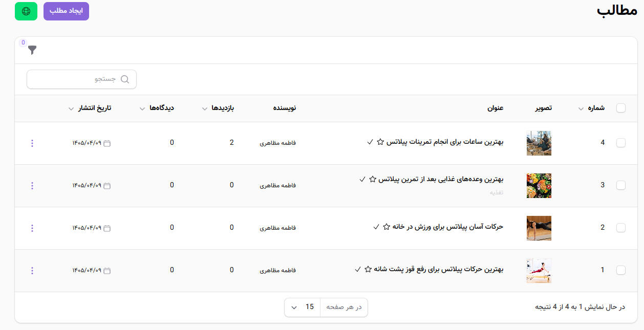Click the star icon for post 1
Image resolution: width=644 pixels, height=330 pixels.
368,269
